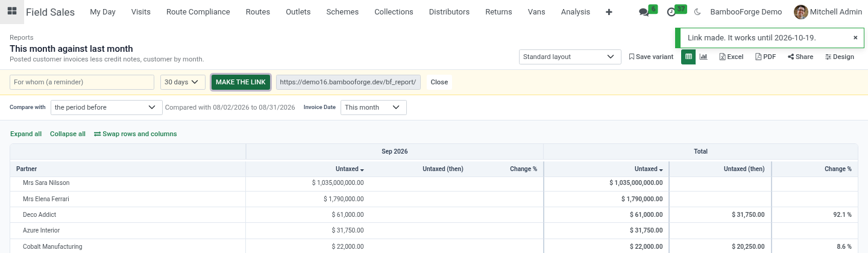Select the Mrs Elena Ferrari row
This screenshot has width=868, height=253.
point(433,199)
